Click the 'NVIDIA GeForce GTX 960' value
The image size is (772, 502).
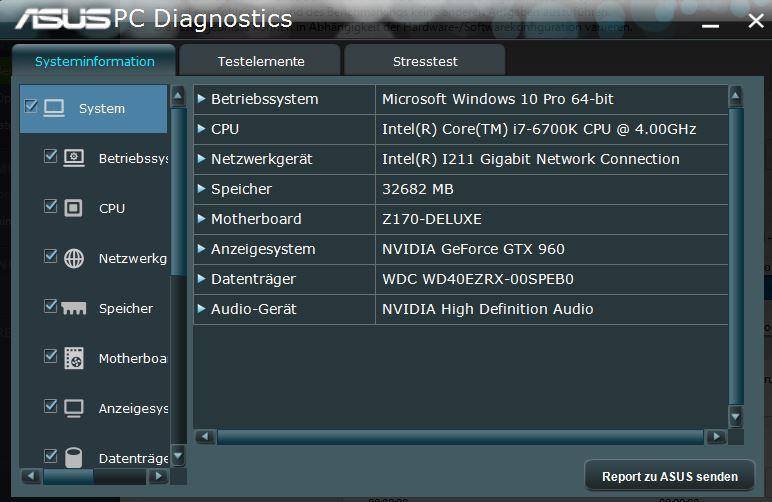coord(473,249)
